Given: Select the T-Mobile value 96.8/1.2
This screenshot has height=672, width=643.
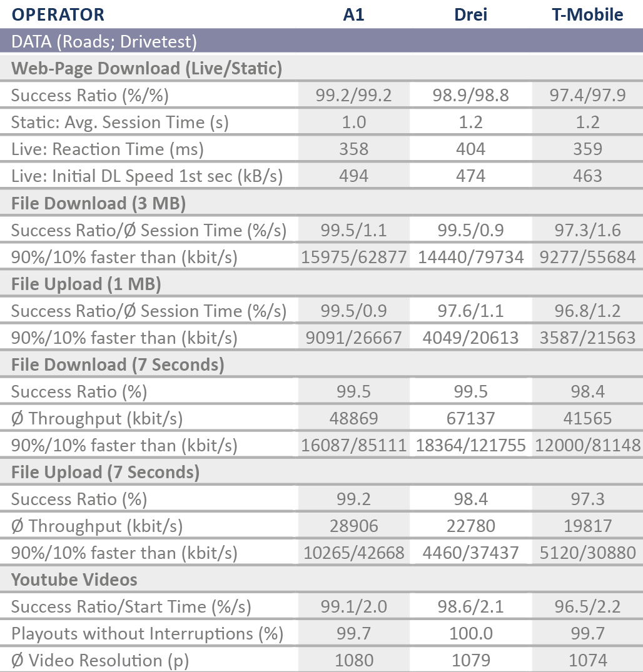Looking at the screenshot, I should click(588, 311).
